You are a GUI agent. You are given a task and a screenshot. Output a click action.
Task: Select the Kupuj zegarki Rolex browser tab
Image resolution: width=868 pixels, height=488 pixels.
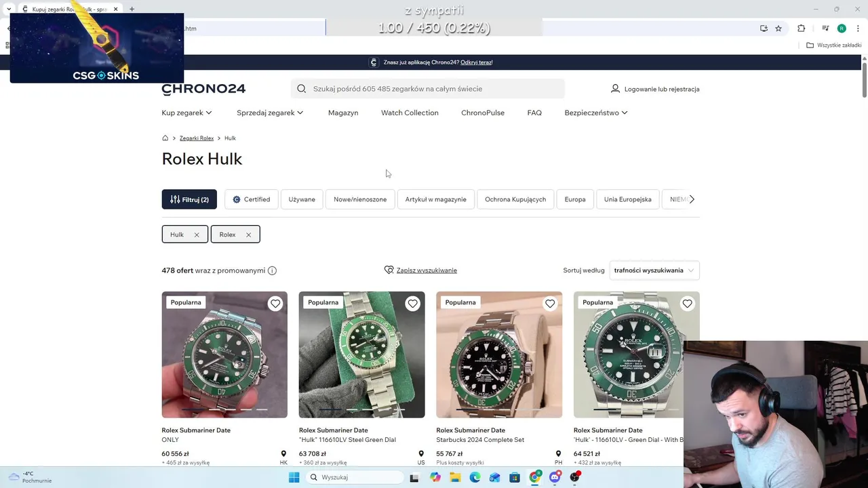[70, 9]
